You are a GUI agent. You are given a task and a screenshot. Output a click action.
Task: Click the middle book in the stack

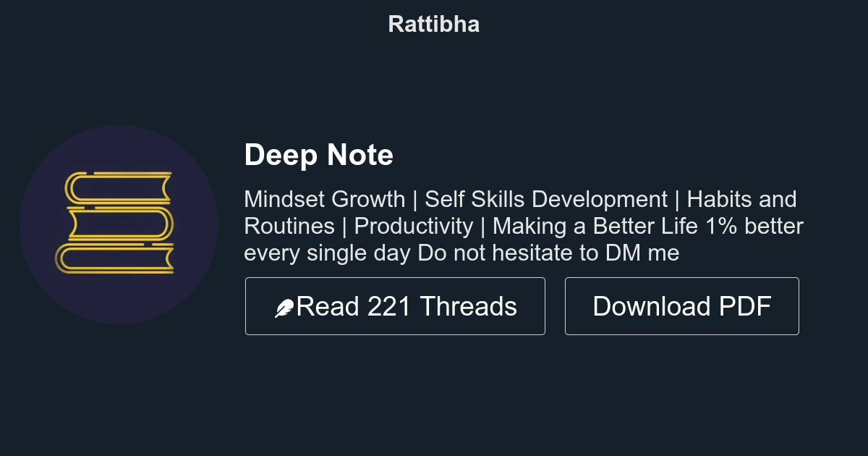(x=122, y=224)
